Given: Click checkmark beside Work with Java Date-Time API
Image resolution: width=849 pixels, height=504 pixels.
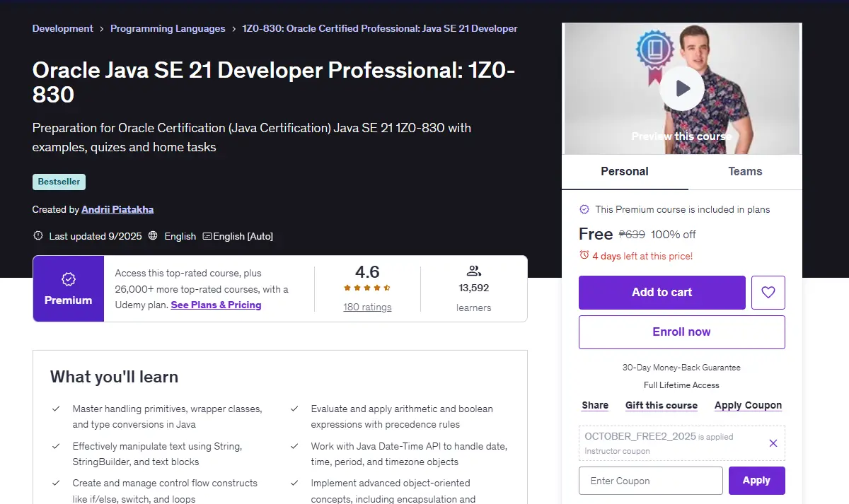Looking at the screenshot, I should pos(294,446).
